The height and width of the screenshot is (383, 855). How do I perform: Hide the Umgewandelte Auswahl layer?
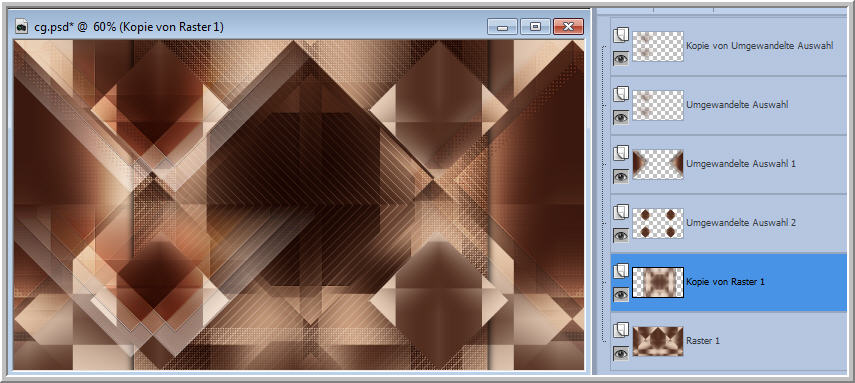click(x=621, y=118)
